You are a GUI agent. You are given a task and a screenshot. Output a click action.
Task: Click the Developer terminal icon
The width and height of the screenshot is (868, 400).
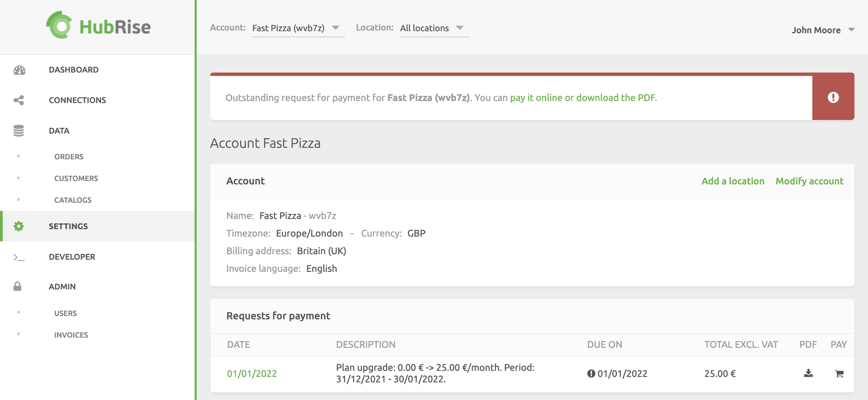[x=19, y=257]
